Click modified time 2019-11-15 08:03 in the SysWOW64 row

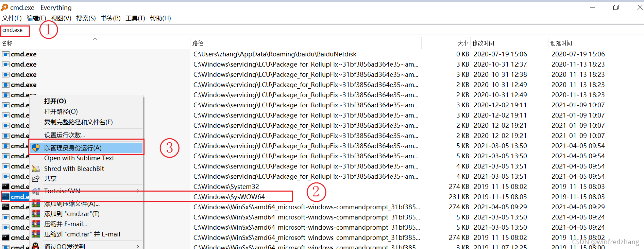pyautogui.click(x=500, y=197)
